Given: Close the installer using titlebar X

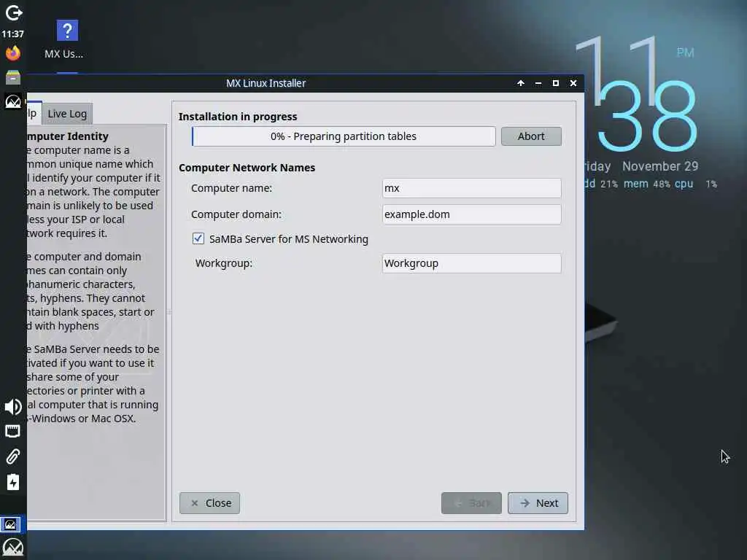Looking at the screenshot, I should [573, 83].
